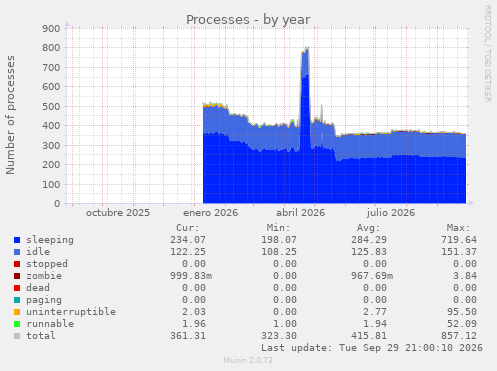The height and width of the screenshot is (371, 497).
Task: Click the 'dead' legend label
Action: pyautogui.click(x=38, y=288)
